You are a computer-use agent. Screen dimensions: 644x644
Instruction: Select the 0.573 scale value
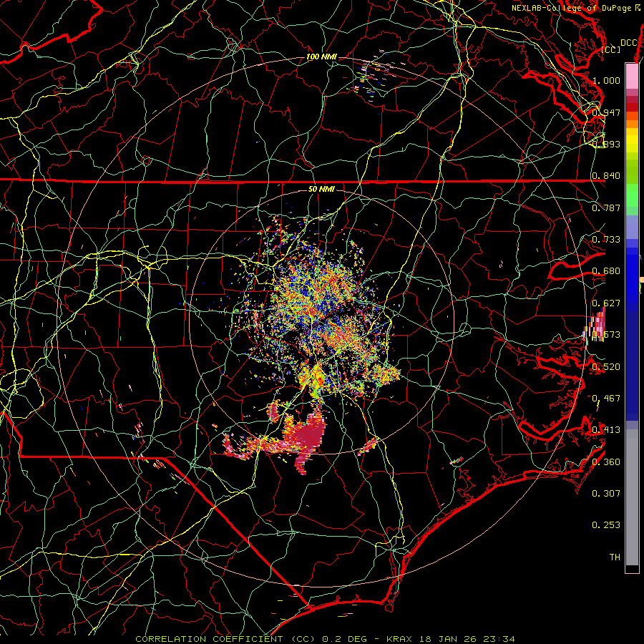click(606, 334)
